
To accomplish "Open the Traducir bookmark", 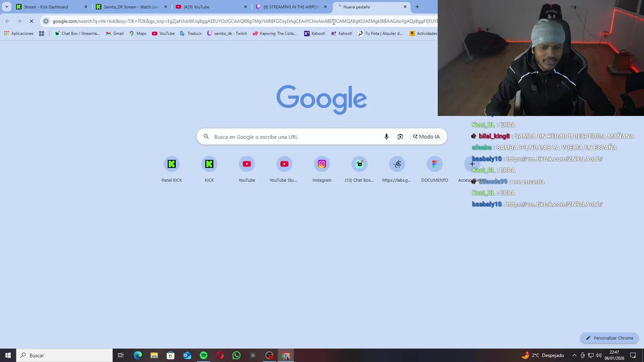I will (191, 34).
